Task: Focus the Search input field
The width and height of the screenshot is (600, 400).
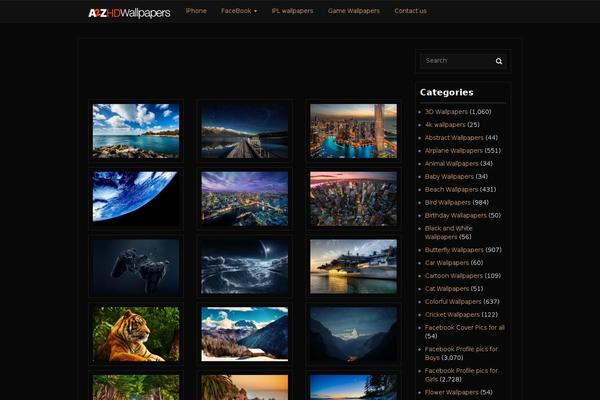Action: [x=457, y=61]
